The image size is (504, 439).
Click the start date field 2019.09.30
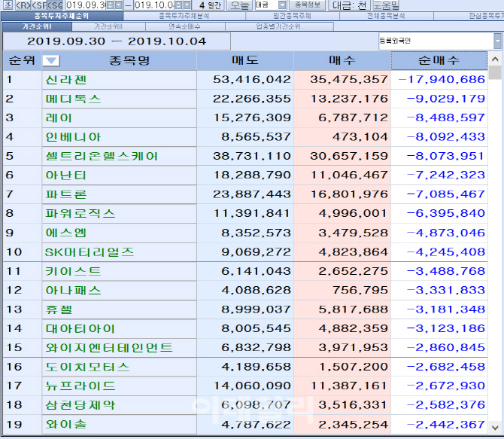86,5
